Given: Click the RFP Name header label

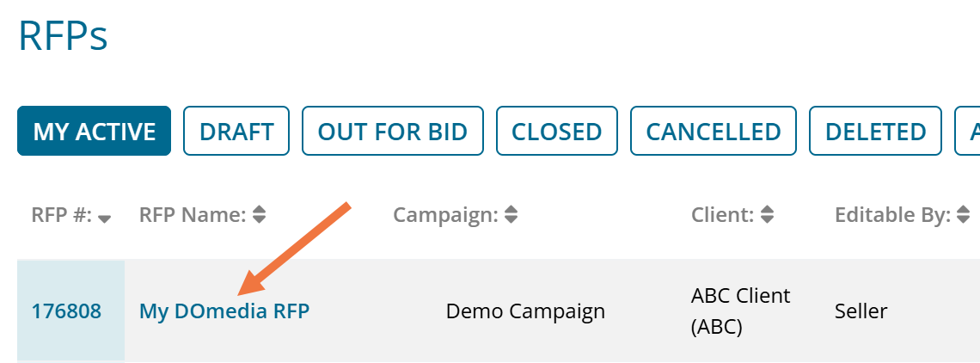Looking at the screenshot, I should tap(193, 215).
